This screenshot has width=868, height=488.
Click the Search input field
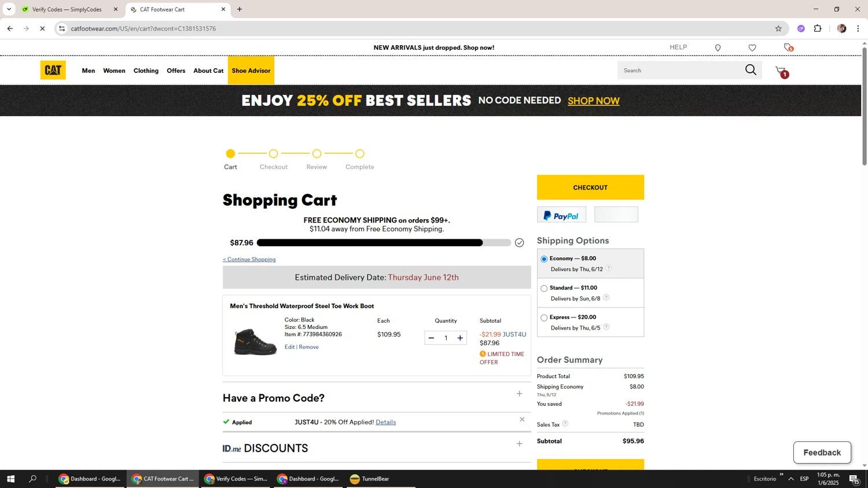[x=681, y=71]
